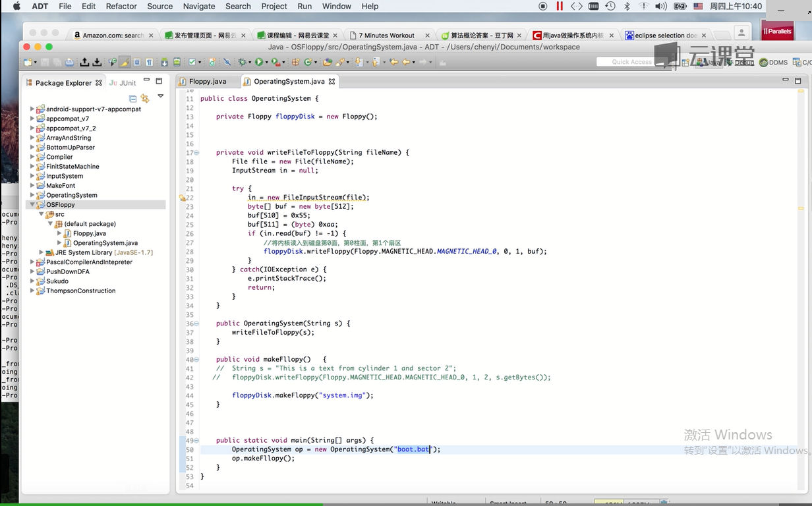Click the Android SDK Manager download icon
Viewport: 812px width, 506px height.
tap(164, 62)
